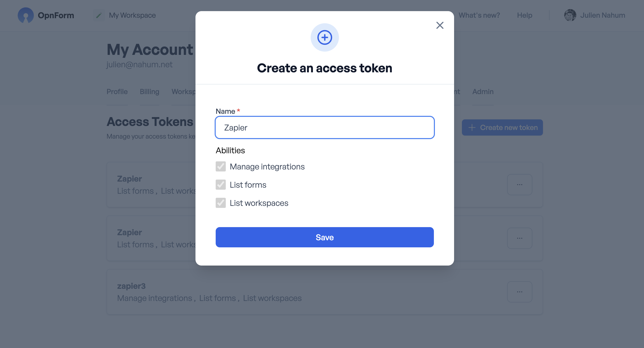Open the My Workspace switcher
This screenshot has height=348, width=644.
point(132,15)
